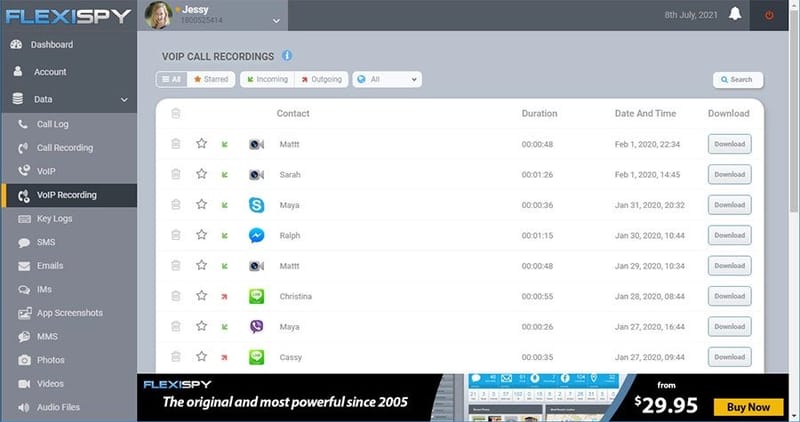Click the Skype icon in Maya's row
The width and height of the screenshot is (800, 422).
(x=256, y=205)
